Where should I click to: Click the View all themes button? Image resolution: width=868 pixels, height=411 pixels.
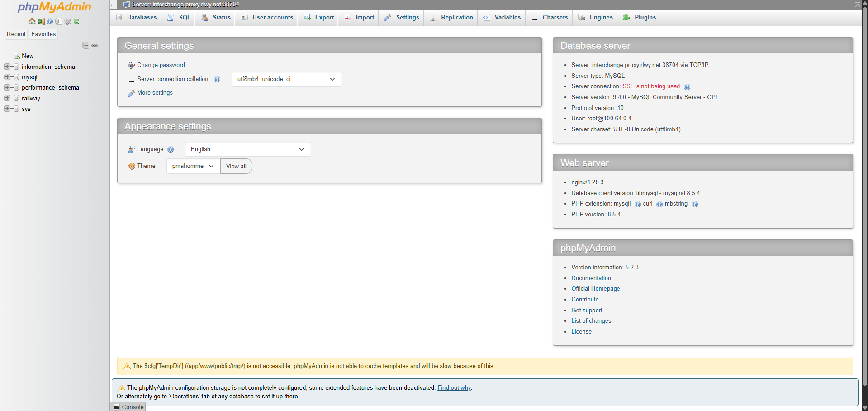(x=236, y=166)
